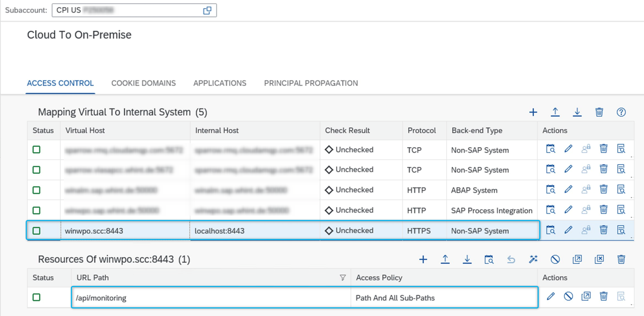Delete the winwpo.scc:8443 system mapping row
Screen dimensions: 644x316
click(604, 231)
